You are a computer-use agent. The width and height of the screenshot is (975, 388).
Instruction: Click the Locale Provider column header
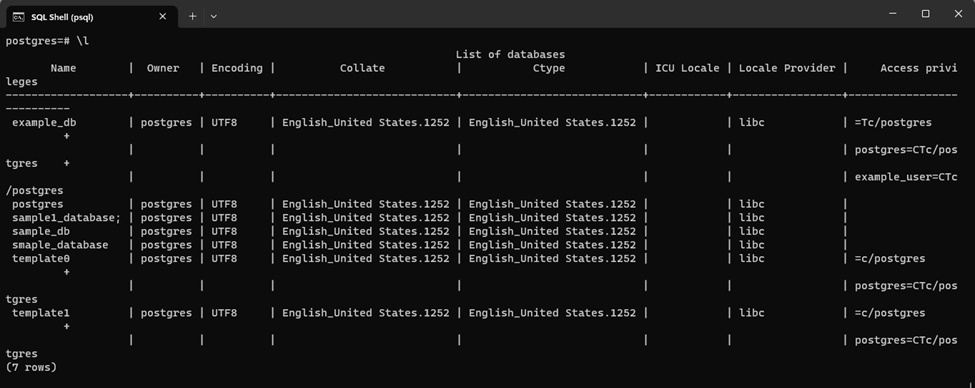(787, 68)
